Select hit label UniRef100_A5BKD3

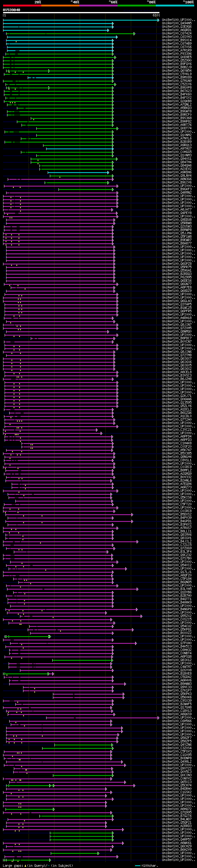177,108
